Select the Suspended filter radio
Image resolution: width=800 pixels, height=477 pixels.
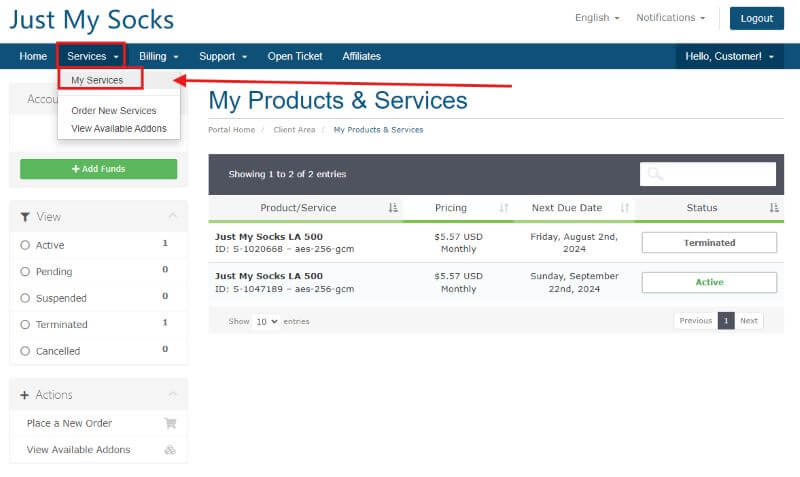25,298
